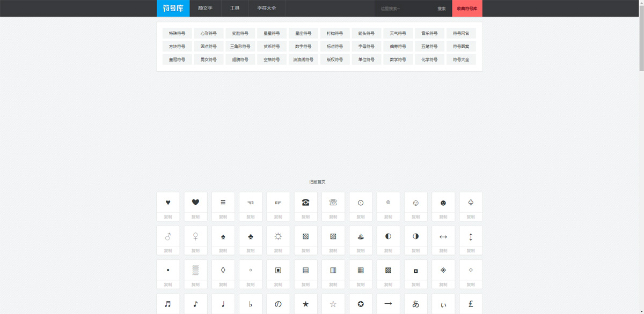Click the male gender symbol
Screen dimensions: 644x314
168,236
